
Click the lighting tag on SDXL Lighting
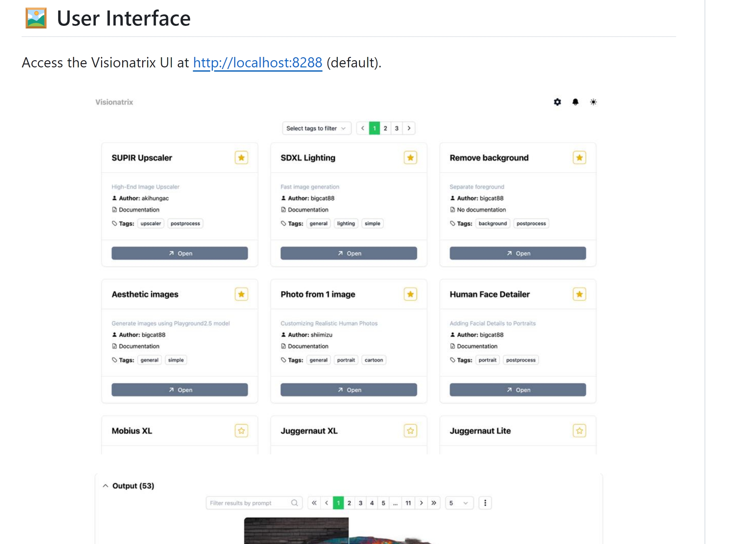click(346, 223)
